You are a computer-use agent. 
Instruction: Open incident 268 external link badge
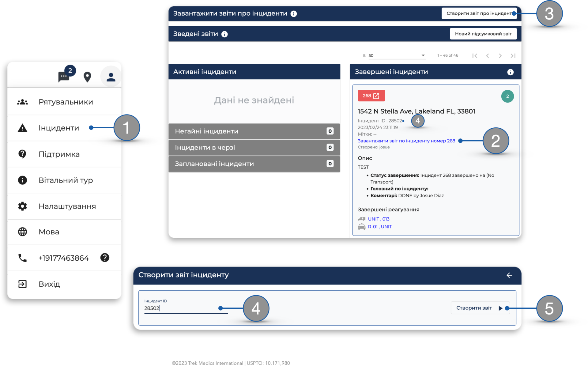click(371, 96)
